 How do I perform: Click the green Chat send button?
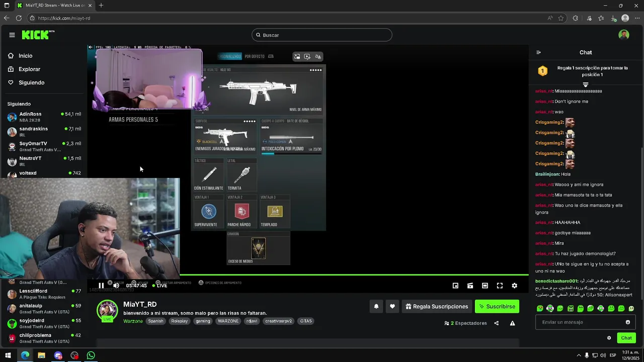626,338
